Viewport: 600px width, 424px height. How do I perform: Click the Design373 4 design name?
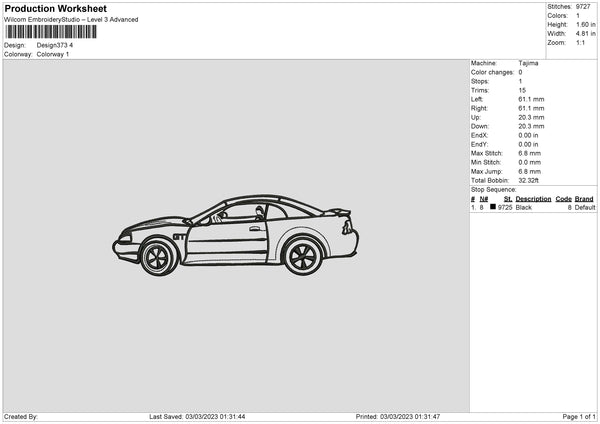(54, 45)
